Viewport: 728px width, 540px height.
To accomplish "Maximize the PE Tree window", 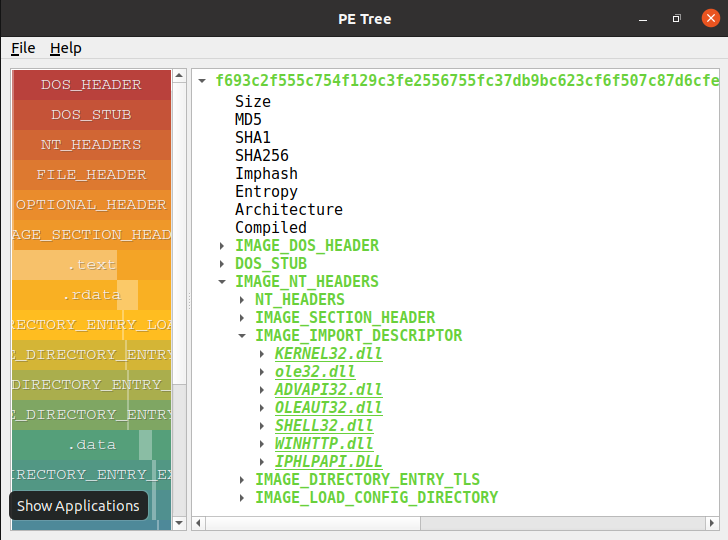I will (x=676, y=19).
